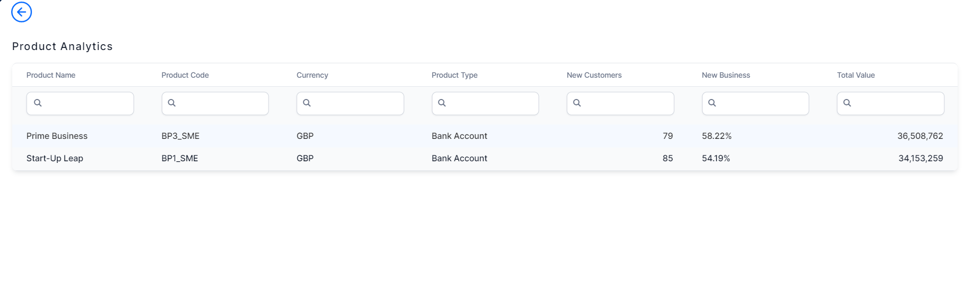Select the Prime Business row
Image resolution: width=980 pixels, height=306 pixels.
(57, 136)
